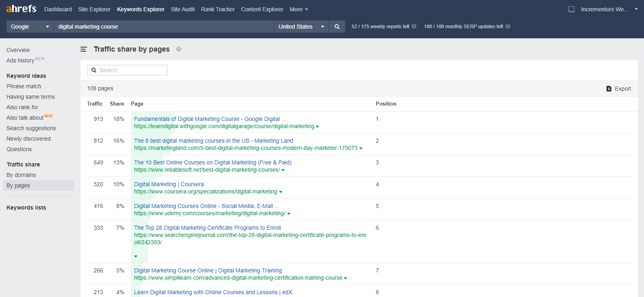Open Ads history in the sidebar
The image size is (644, 297).
[x=20, y=60]
